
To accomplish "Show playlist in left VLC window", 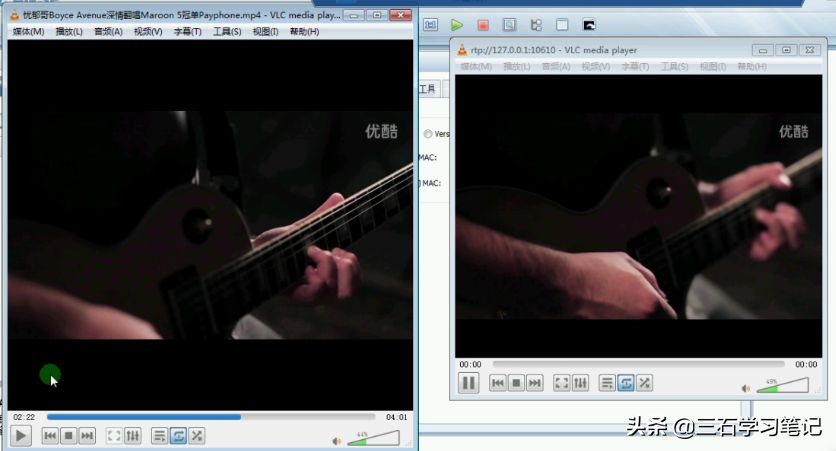I will 159,436.
